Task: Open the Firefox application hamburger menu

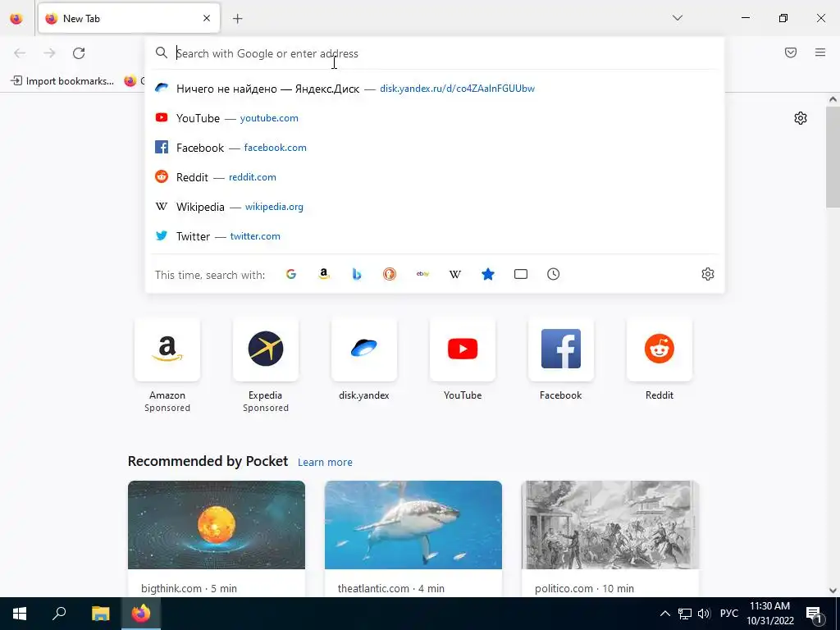Action: 820,52
